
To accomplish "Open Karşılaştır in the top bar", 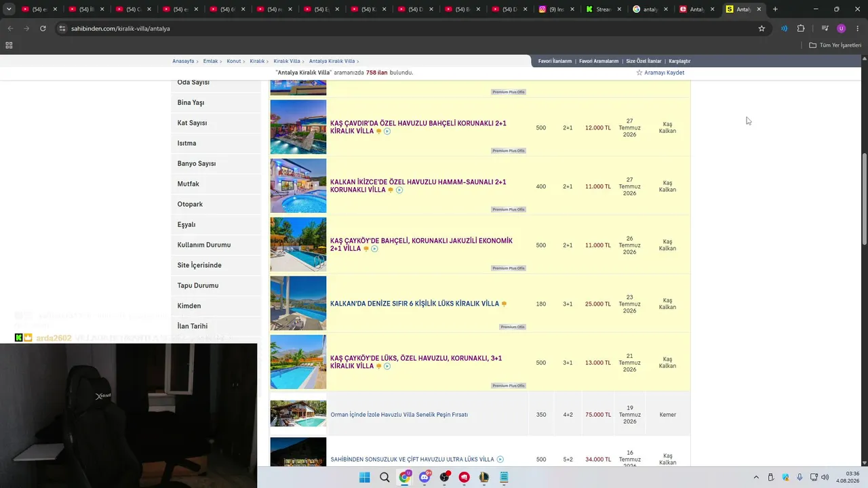I will [679, 61].
